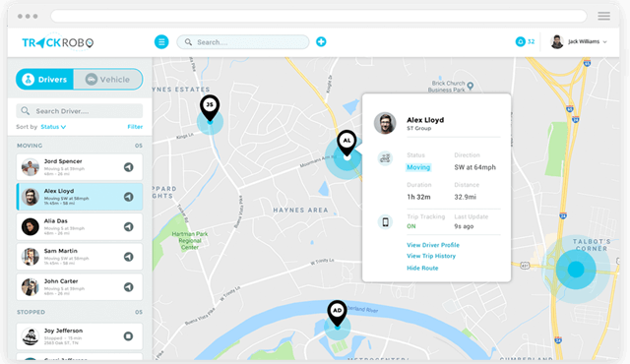This screenshot has width=630, height=364.
Task: Select the Jord Spencer driver card
Action: pos(80,167)
